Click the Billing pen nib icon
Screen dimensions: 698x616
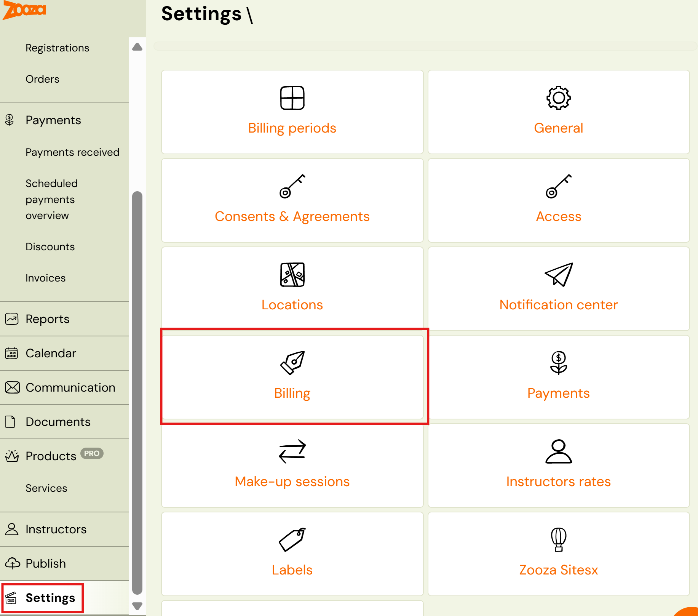click(292, 363)
